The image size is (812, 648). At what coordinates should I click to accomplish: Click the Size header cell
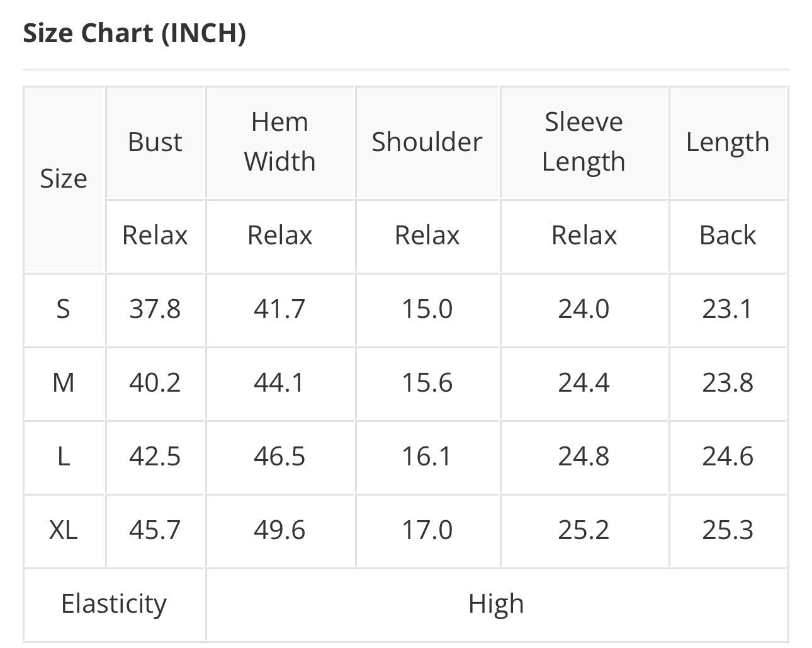[x=64, y=179]
